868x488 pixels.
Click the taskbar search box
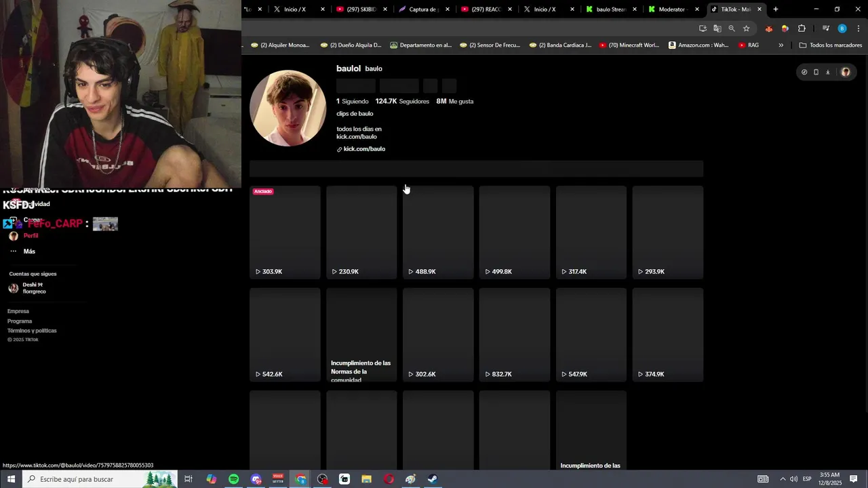pos(100,479)
